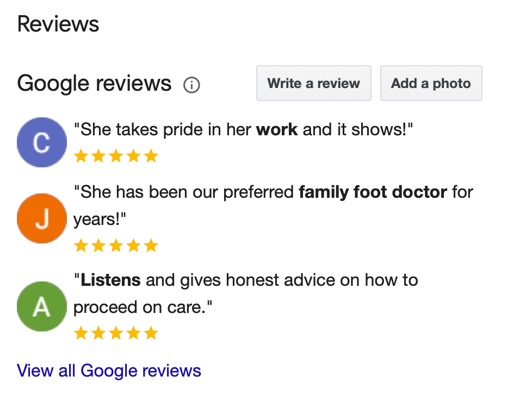Select the review mentioning 'Listens and gives honest advice'
The height and width of the screenshot is (401, 532).
pyautogui.click(x=245, y=280)
